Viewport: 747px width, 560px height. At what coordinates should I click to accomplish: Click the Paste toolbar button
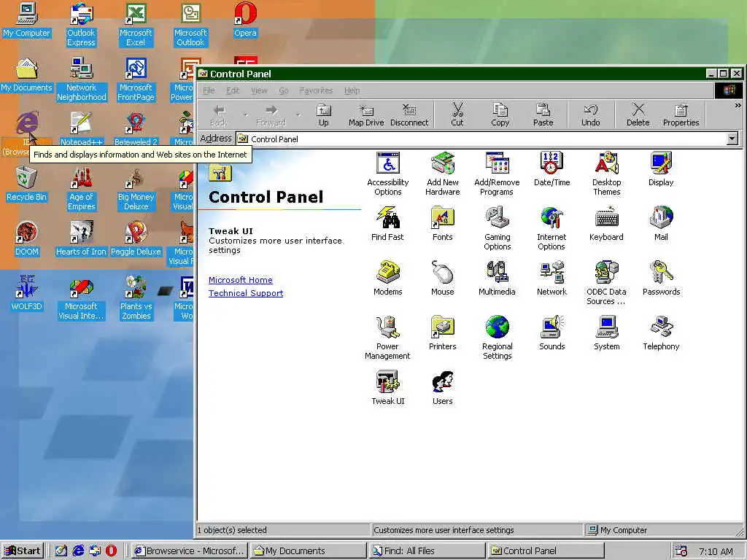[x=543, y=115]
